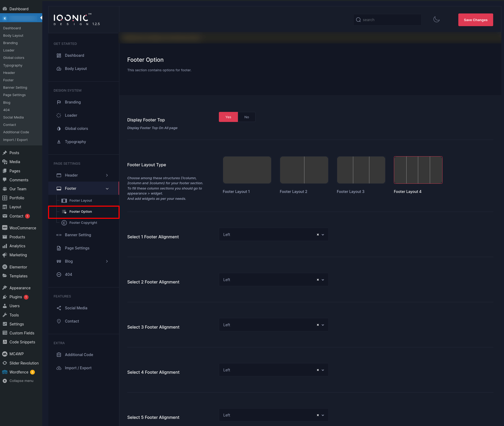Screen dimensions: 504x426
Task: Click the Page Settings document icon
Action: (x=59, y=248)
